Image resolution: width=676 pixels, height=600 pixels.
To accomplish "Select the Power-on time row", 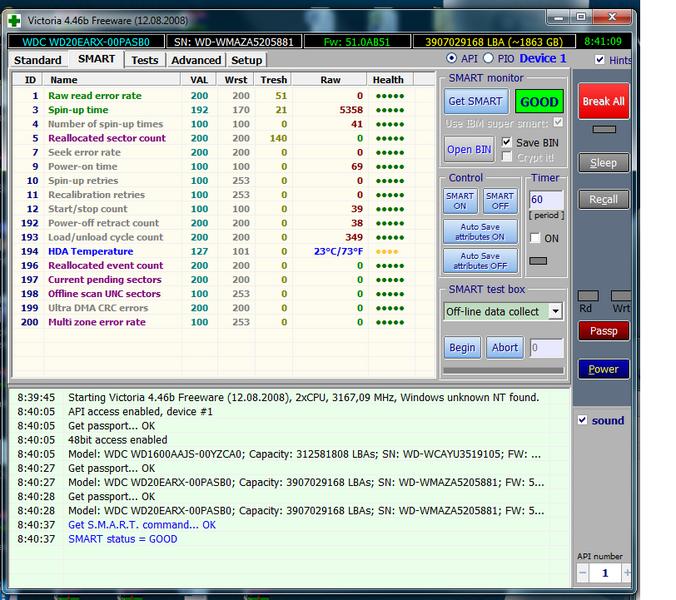I will click(x=223, y=166).
